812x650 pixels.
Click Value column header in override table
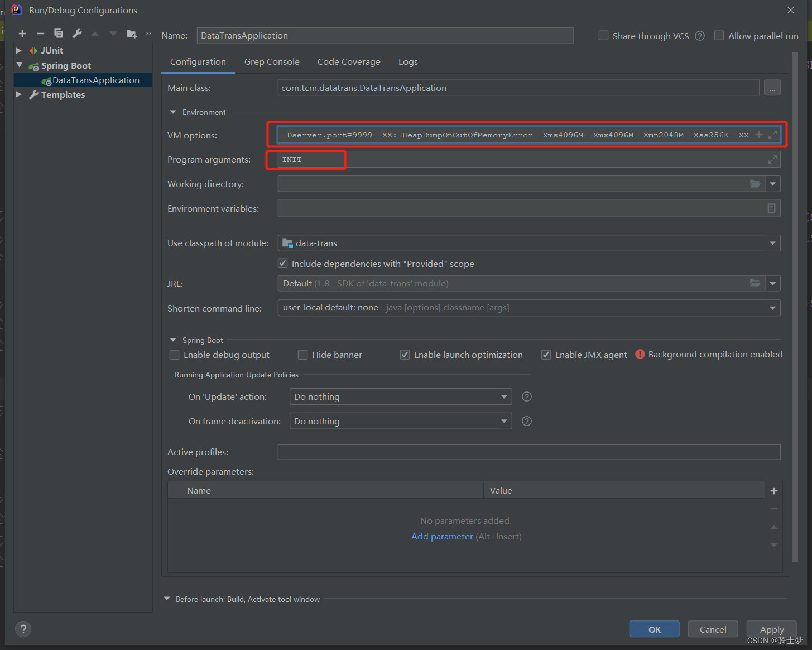click(x=624, y=490)
